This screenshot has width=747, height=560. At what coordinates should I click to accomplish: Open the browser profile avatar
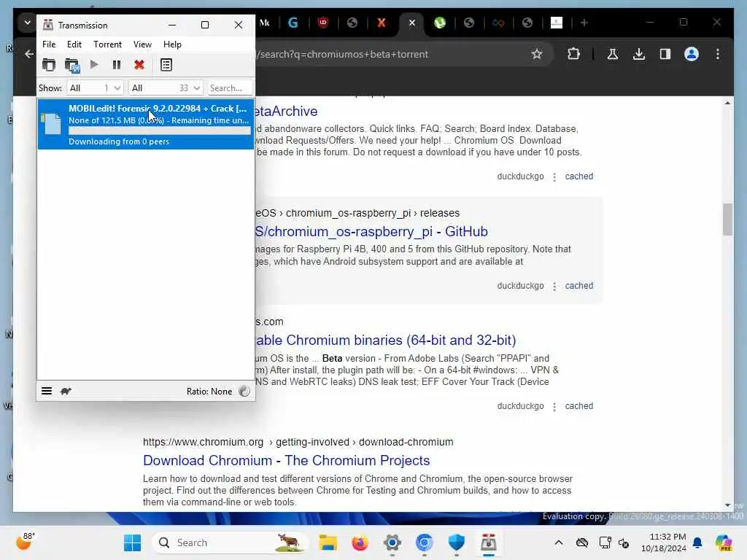[692, 54]
